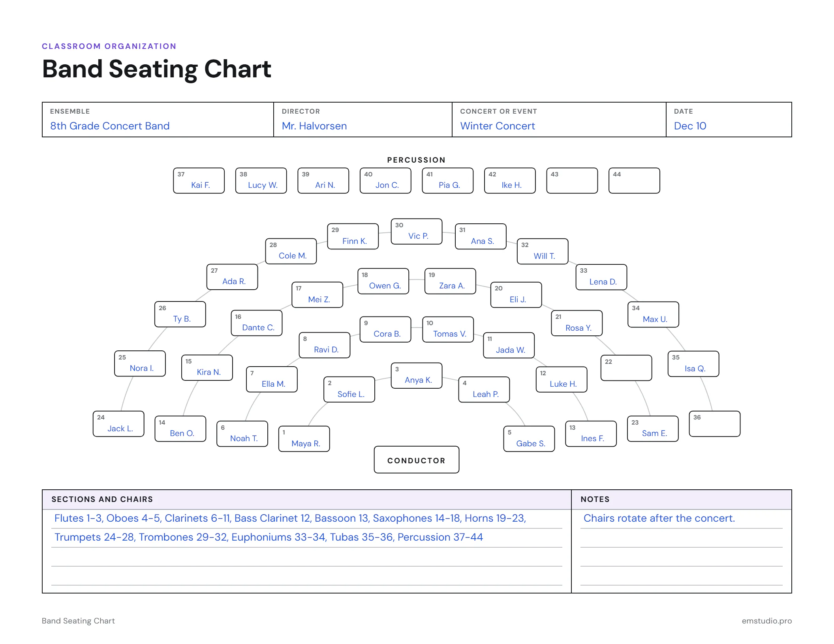Image resolution: width=834 pixels, height=644 pixels.
Task: Click the Conductor box
Action: [417, 460]
